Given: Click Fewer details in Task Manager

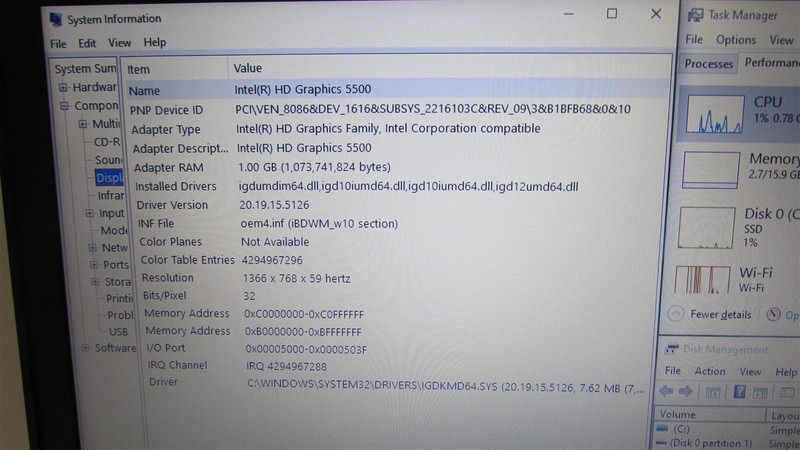Looking at the screenshot, I should click(720, 315).
